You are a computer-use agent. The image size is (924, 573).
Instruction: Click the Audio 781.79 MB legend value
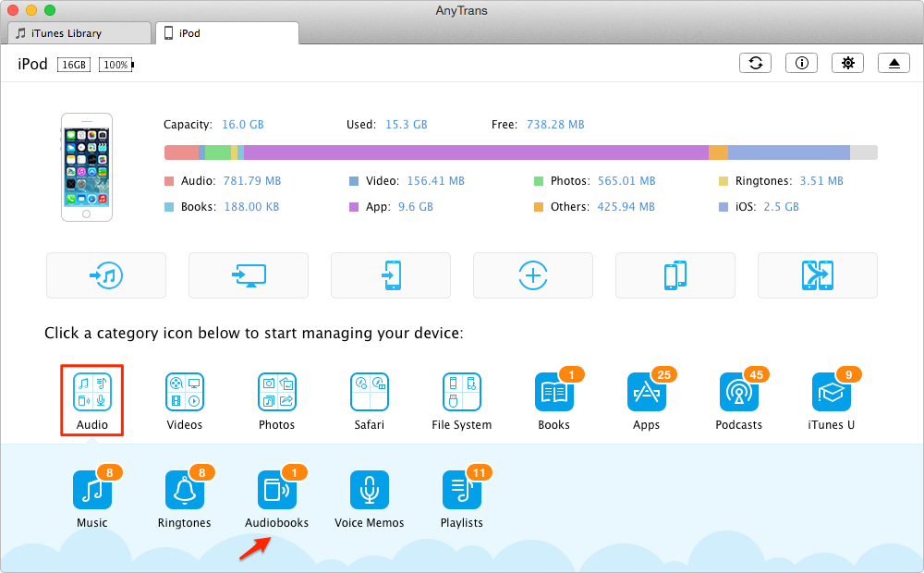tap(252, 181)
